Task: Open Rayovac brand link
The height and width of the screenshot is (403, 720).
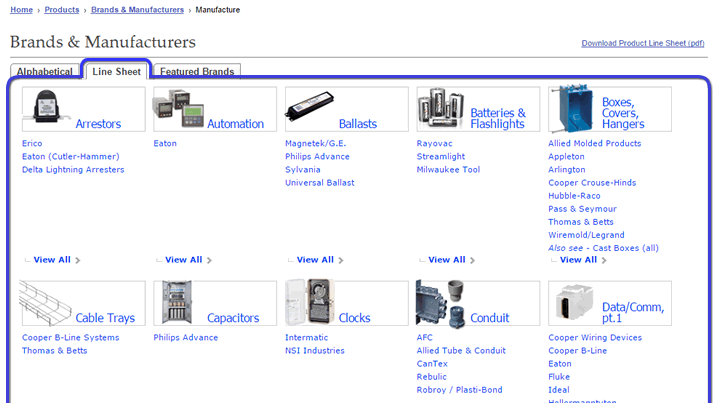Action: pyautogui.click(x=434, y=143)
